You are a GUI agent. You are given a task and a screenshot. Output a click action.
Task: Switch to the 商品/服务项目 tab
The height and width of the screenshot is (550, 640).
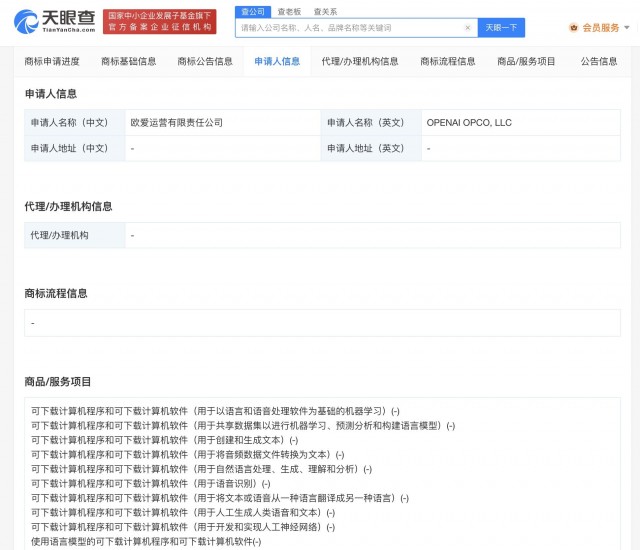pos(526,62)
